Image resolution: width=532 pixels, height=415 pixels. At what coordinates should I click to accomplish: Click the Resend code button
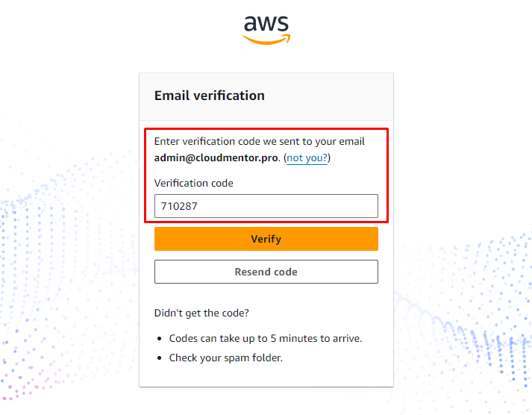point(266,272)
